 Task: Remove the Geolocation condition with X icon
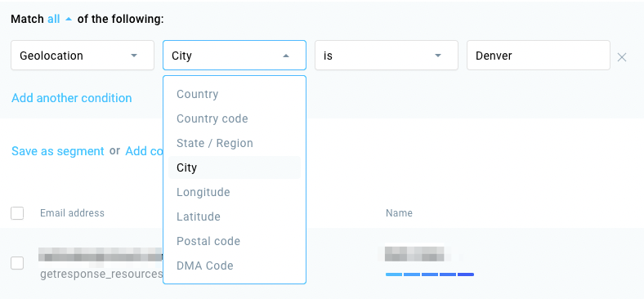point(622,57)
